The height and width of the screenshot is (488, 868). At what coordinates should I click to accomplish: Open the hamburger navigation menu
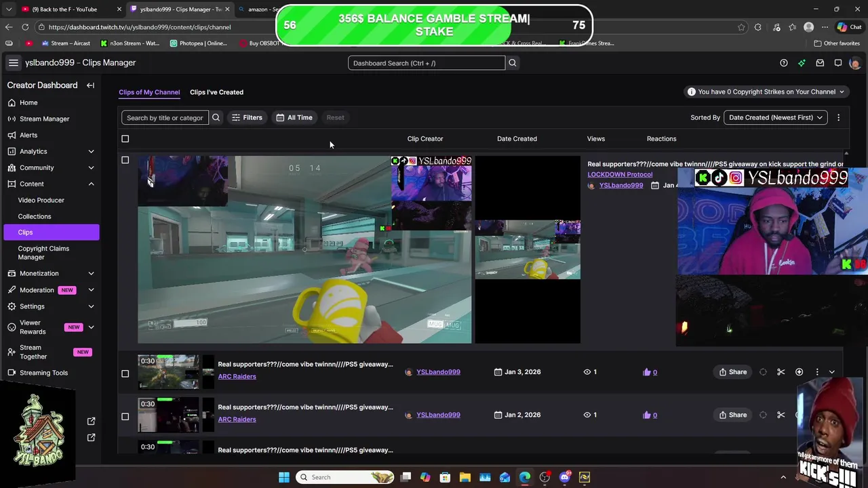click(13, 62)
